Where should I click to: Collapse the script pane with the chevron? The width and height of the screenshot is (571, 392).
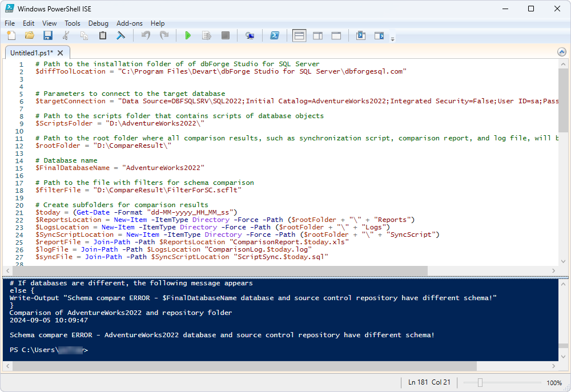point(562,52)
